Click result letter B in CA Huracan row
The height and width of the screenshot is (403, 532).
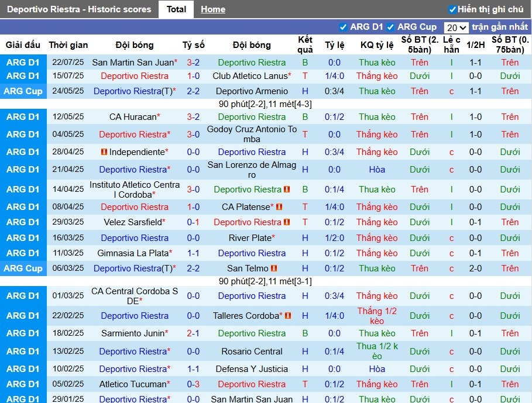(x=305, y=117)
